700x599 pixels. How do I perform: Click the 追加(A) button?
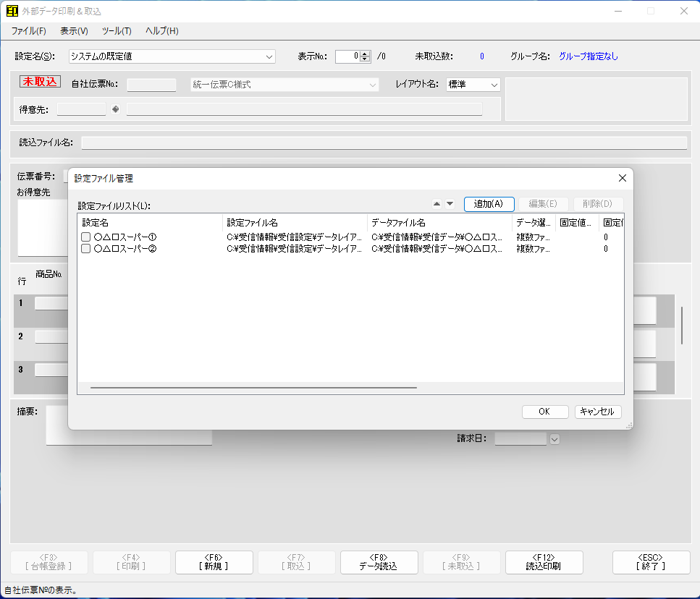[x=489, y=204]
